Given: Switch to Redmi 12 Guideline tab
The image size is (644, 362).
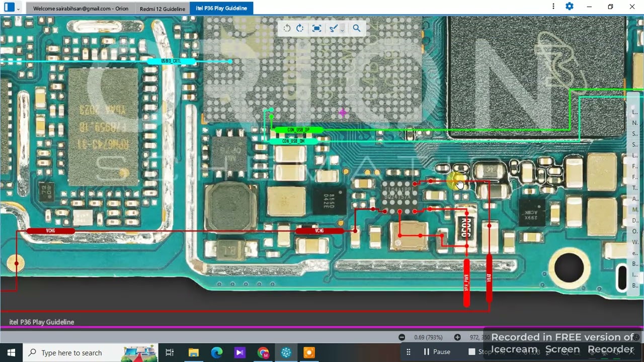Looking at the screenshot, I should tap(163, 9).
